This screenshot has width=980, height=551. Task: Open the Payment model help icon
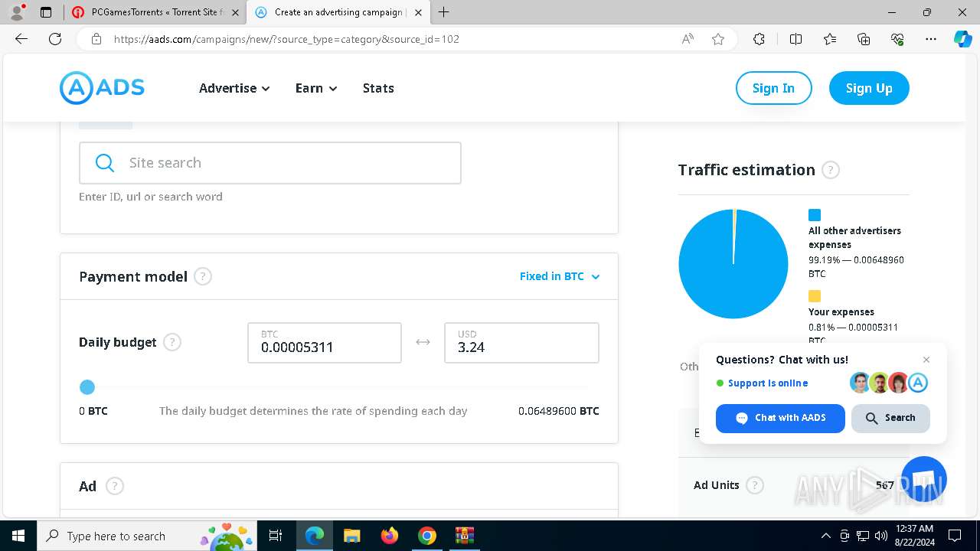203,276
